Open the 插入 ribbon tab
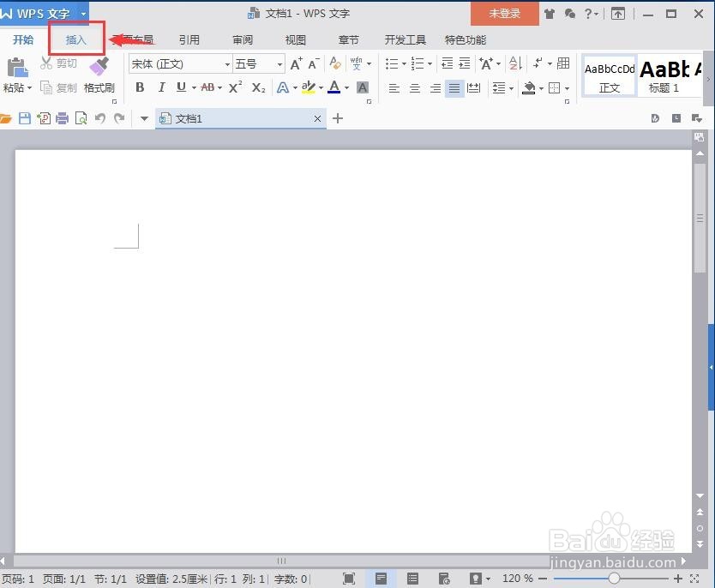The height and width of the screenshot is (588, 715). tap(75, 40)
